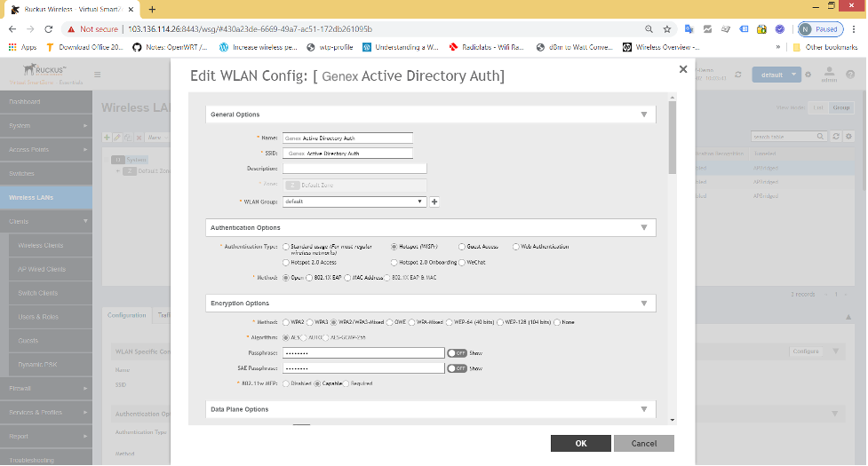The width and height of the screenshot is (868, 466).
Task: Select Standard usage authentication type
Action: pyautogui.click(x=286, y=247)
